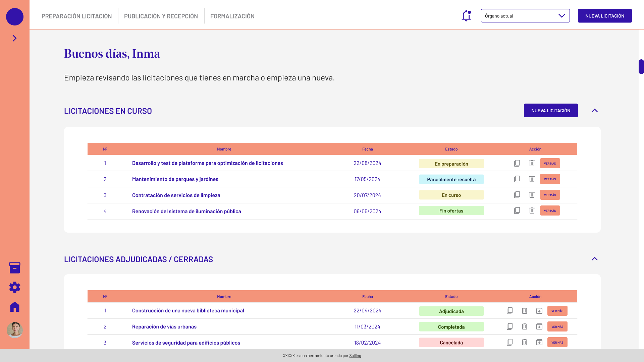Open the settings gear in the sidebar

15,287
